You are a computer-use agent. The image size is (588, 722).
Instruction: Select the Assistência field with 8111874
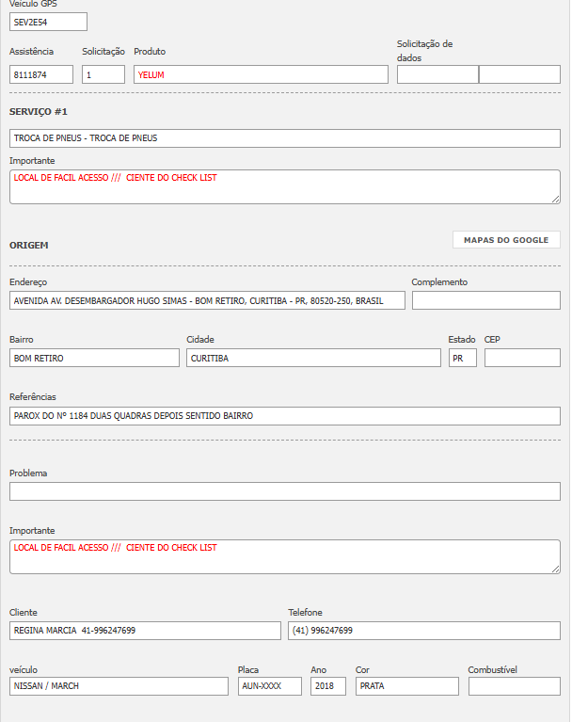point(41,74)
